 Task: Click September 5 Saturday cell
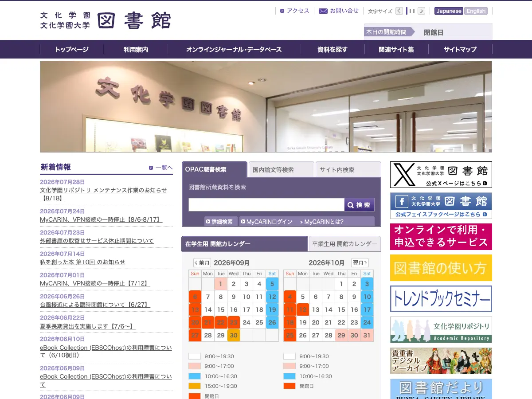[x=272, y=284]
